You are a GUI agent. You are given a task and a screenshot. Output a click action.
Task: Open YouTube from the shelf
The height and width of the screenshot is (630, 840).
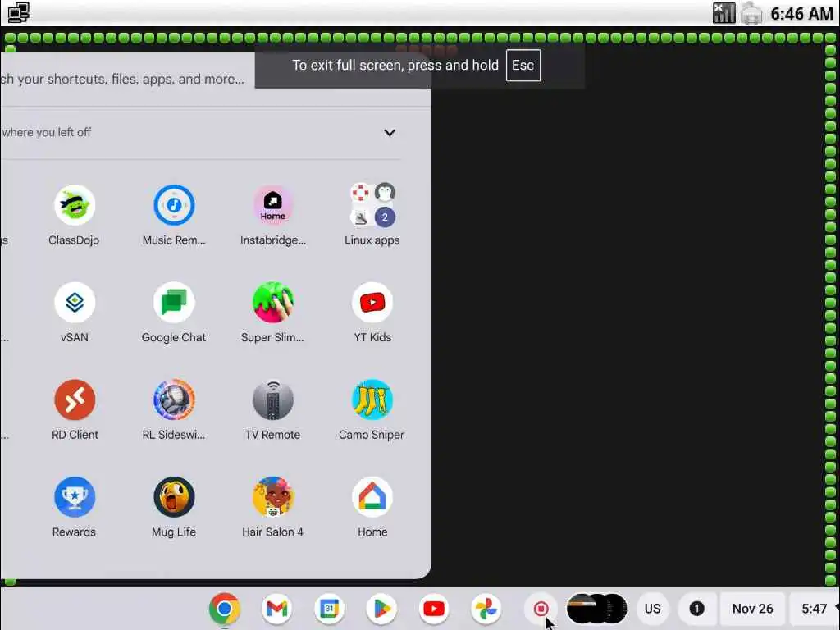434,609
